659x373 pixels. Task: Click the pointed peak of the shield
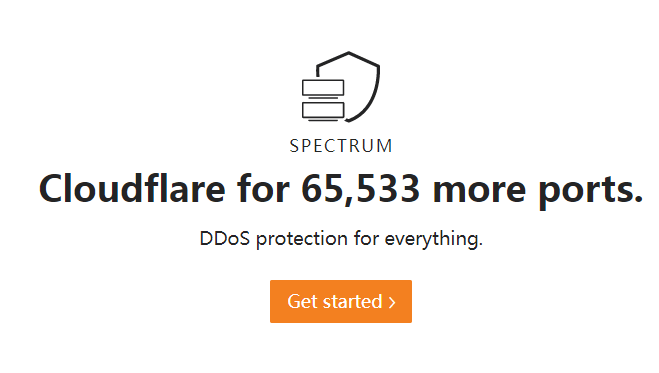click(348, 53)
